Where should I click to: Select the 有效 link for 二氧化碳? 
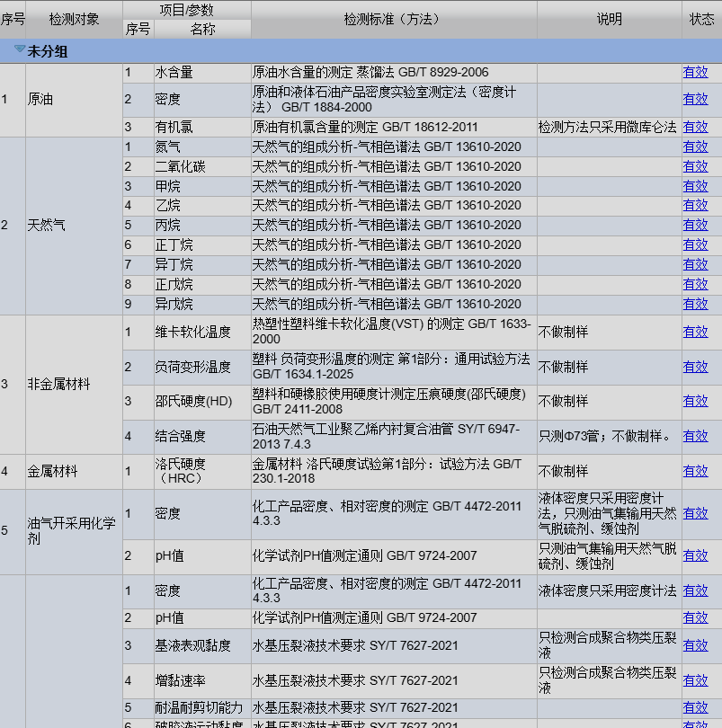point(695,166)
